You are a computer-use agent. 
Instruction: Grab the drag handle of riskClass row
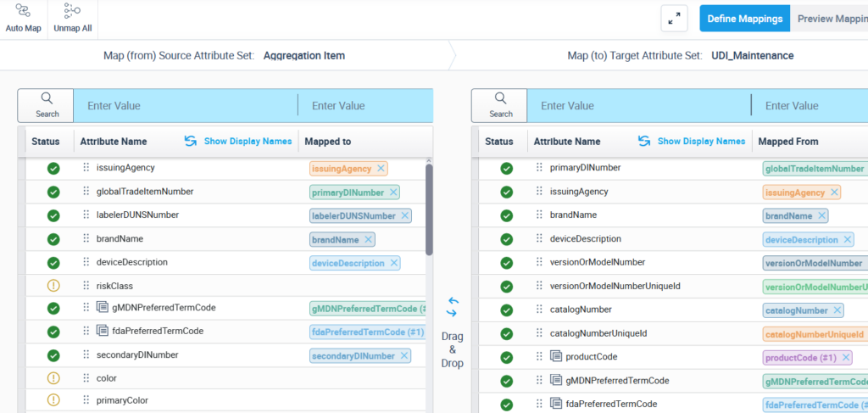point(86,286)
